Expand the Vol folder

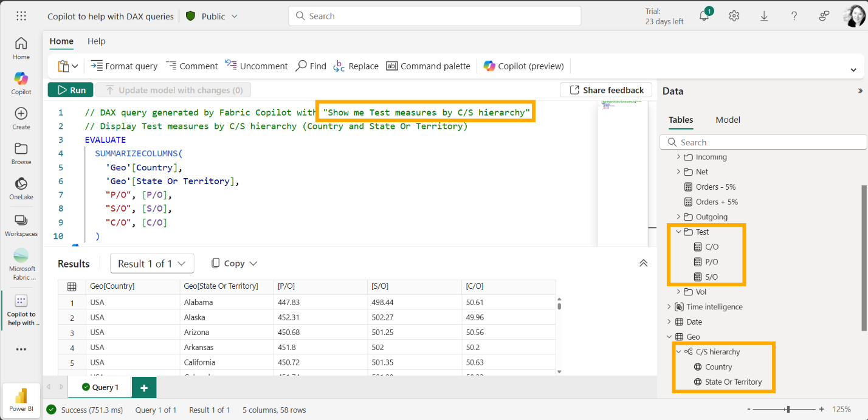pos(678,292)
